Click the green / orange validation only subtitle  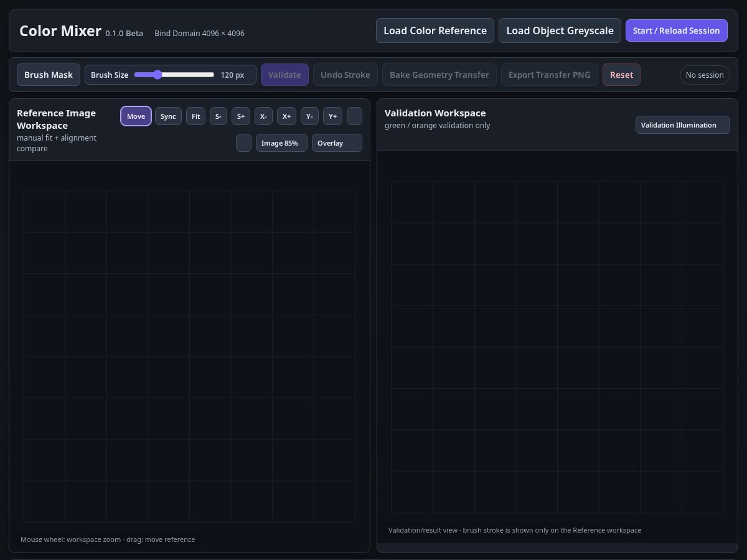[437, 126]
